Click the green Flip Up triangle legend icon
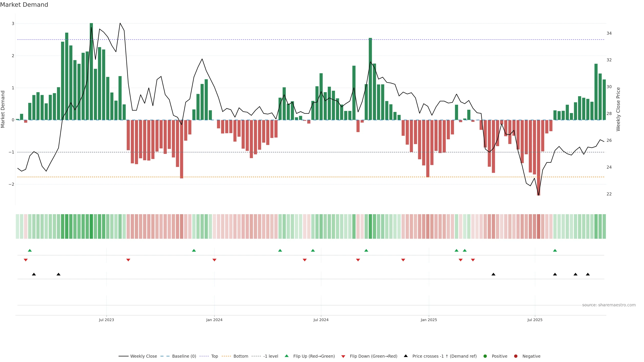Image resolution: width=644 pixels, height=362 pixels. (x=286, y=356)
